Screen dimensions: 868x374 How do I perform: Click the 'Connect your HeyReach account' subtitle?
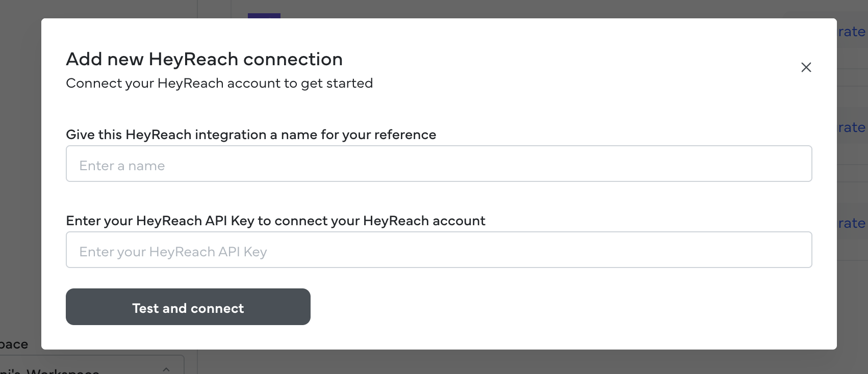[219, 83]
